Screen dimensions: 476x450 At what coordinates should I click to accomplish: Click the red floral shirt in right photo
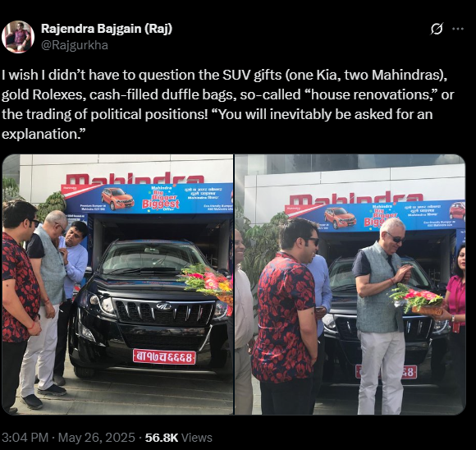click(x=283, y=317)
